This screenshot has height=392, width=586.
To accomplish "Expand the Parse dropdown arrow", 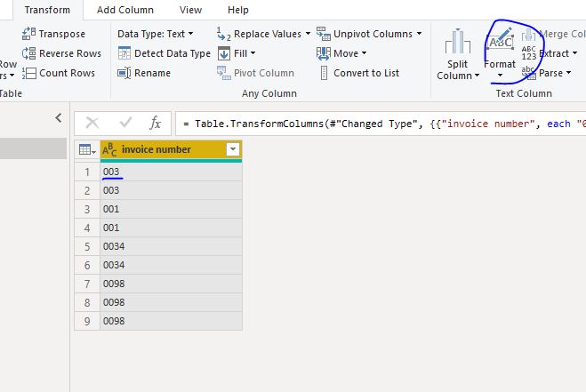I will 568,73.
